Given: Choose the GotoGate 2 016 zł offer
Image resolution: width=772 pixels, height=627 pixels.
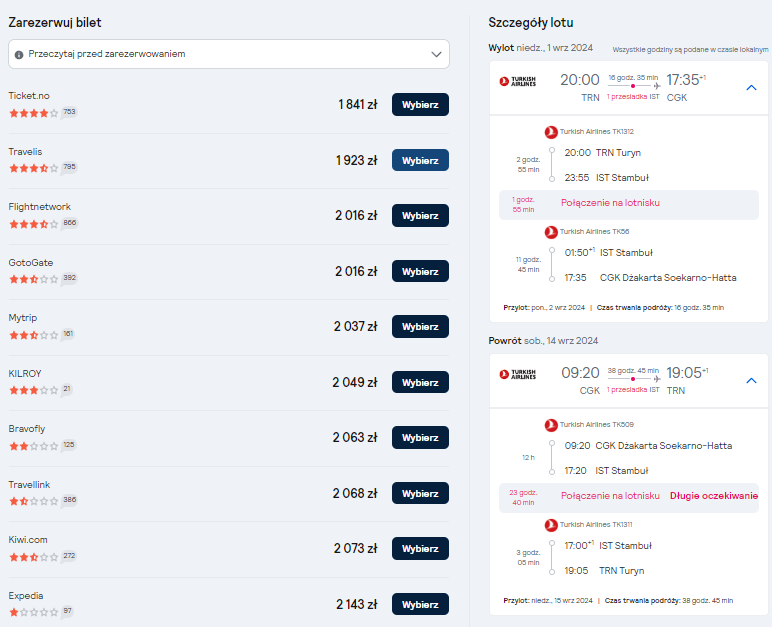Looking at the screenshot, I should [x=420, y=271].
